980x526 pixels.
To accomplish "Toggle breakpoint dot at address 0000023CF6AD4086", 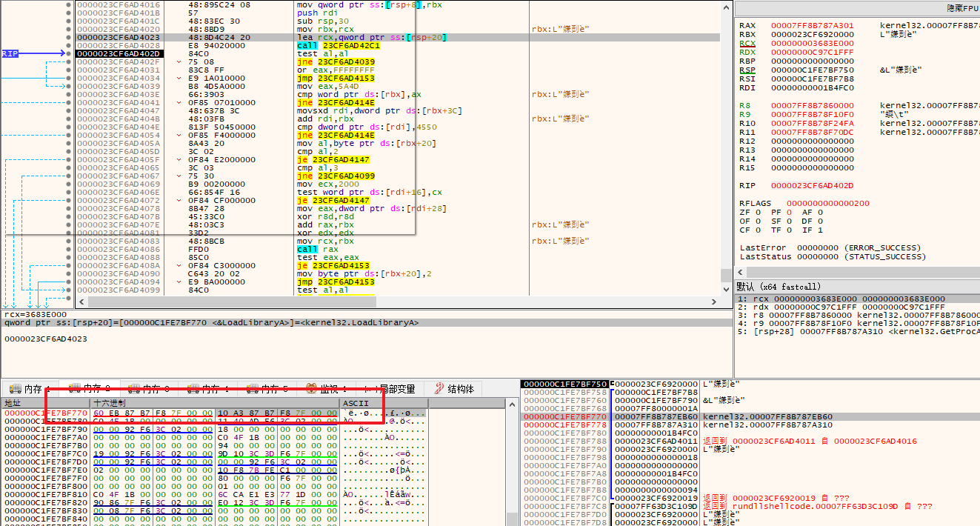I will pyautogui.click(x=68, y=249).
